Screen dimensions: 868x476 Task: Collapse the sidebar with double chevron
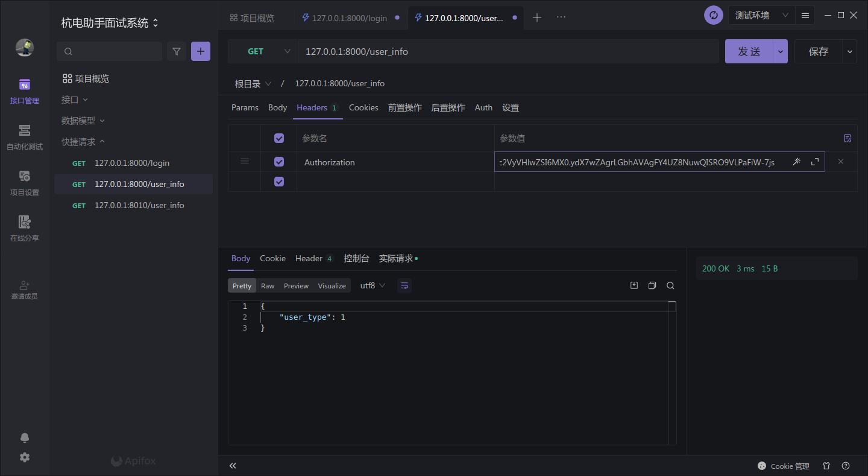click(x=233, y=466)
